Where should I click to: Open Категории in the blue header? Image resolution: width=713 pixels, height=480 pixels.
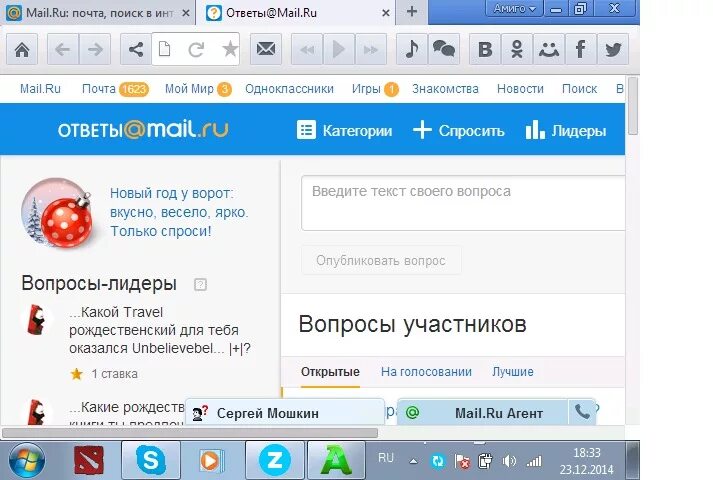coord(344,130)
